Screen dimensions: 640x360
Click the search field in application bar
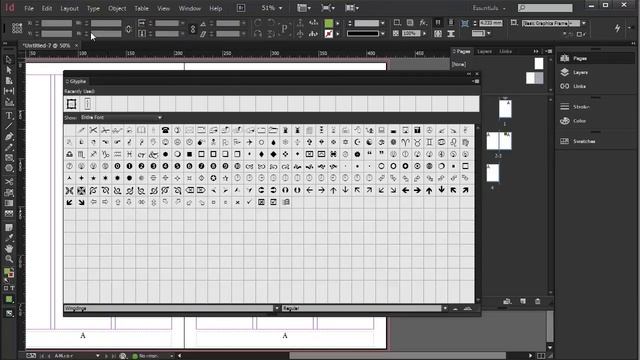pos(545,8)
